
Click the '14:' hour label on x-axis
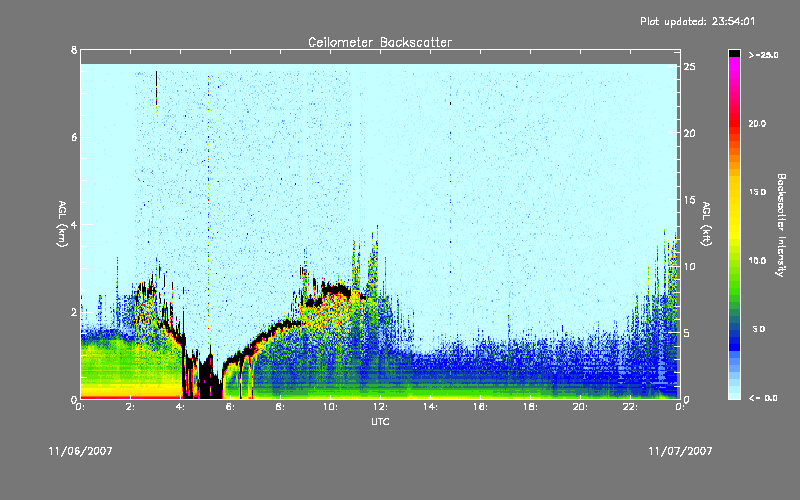430,407
